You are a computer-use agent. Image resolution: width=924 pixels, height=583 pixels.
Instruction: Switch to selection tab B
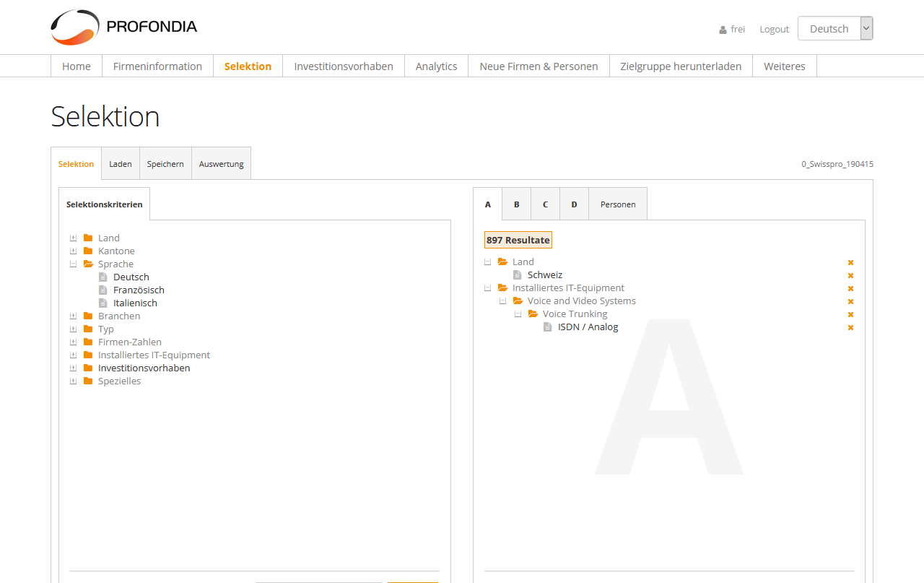pos(516,204)
